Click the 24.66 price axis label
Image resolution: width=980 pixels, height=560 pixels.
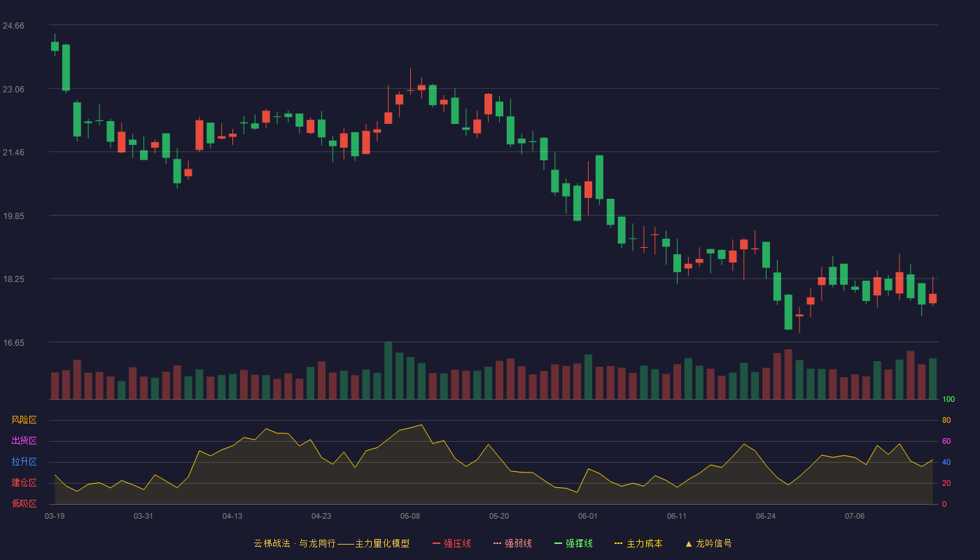pyautogui.click(x=13, y=26)
